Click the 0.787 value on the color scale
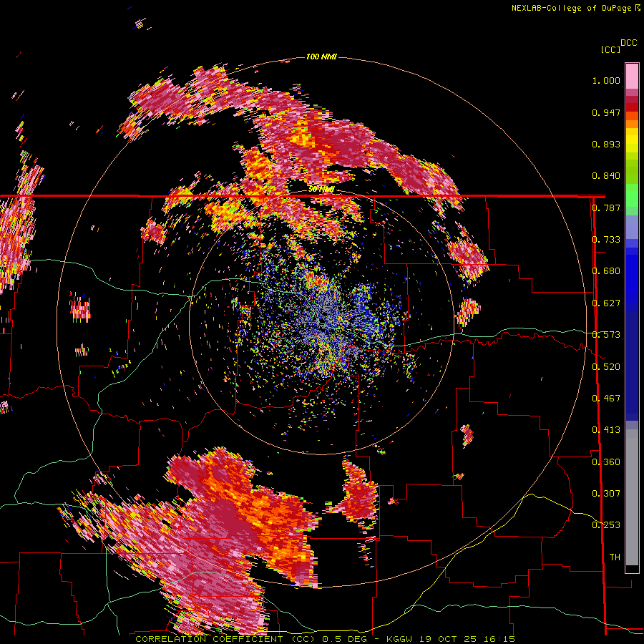 click(606, 208)
